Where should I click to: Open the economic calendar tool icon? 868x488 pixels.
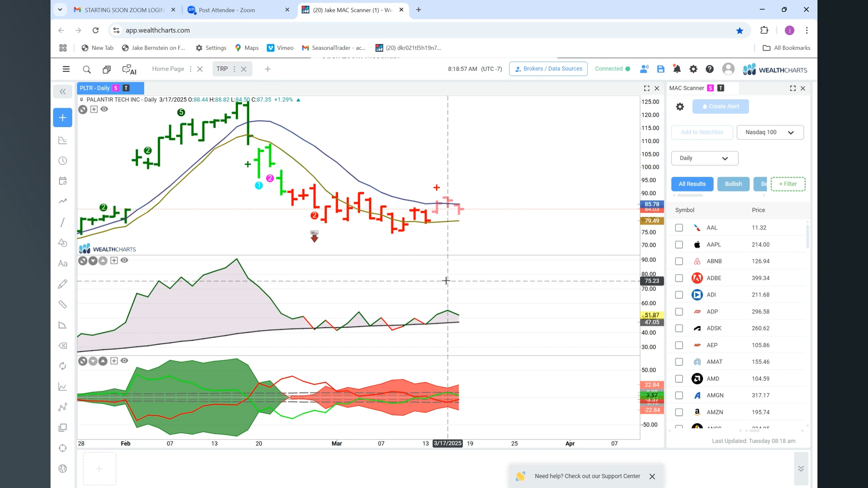pyautogui.click(x=63, y=181)
